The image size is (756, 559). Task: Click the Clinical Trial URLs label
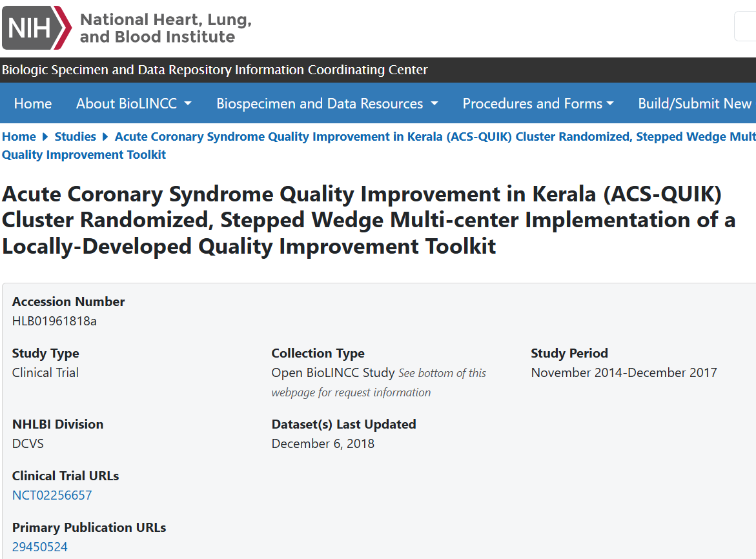coord(66,476)
